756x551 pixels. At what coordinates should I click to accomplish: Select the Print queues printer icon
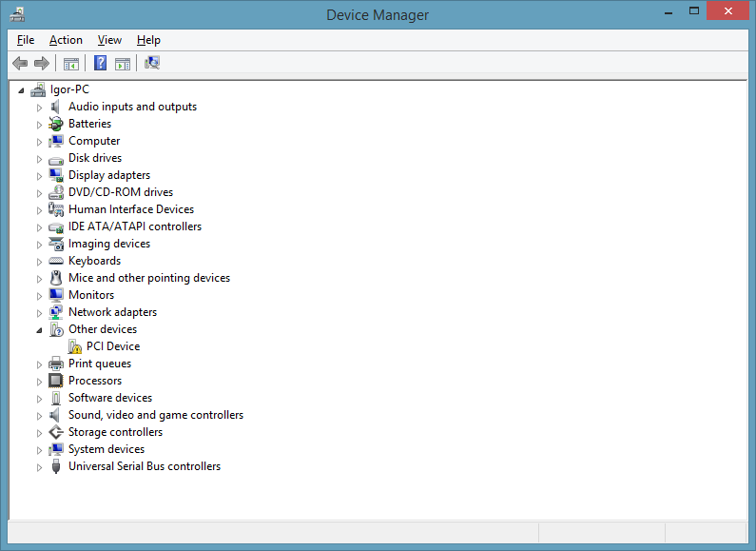pyautogui.click(x=56, y=364)
